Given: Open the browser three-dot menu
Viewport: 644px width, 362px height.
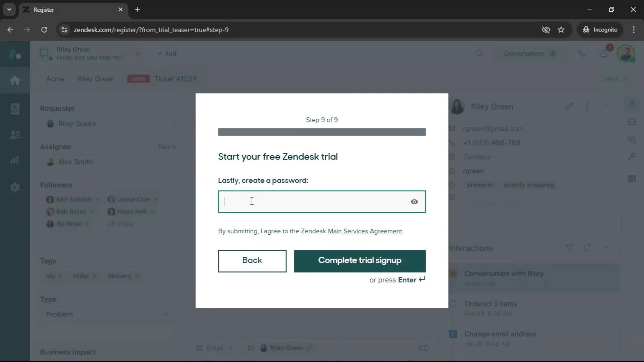Looking at the screenshot, I should pos(634,30).
